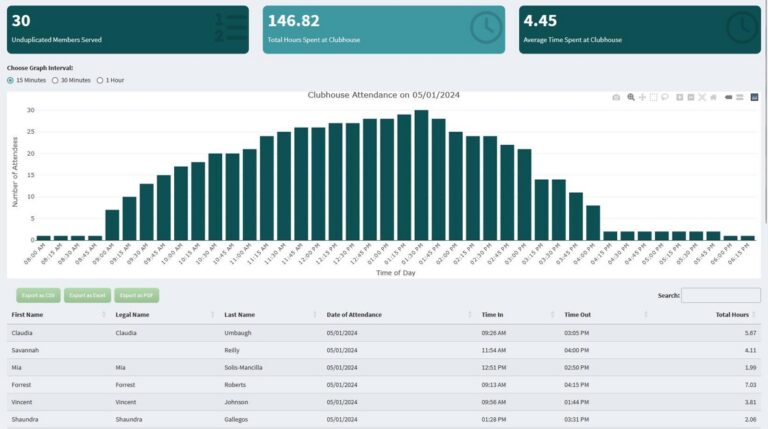Click the clock icon on Total Hours card
This screenshot has width=768, height=429.
[x=486, y=28]
